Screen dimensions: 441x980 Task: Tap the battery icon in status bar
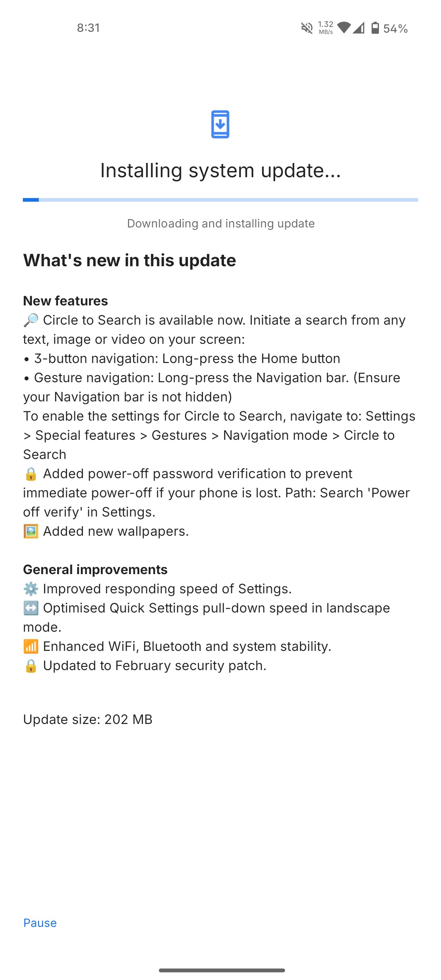pyautogui.click(x=375, y=28)
